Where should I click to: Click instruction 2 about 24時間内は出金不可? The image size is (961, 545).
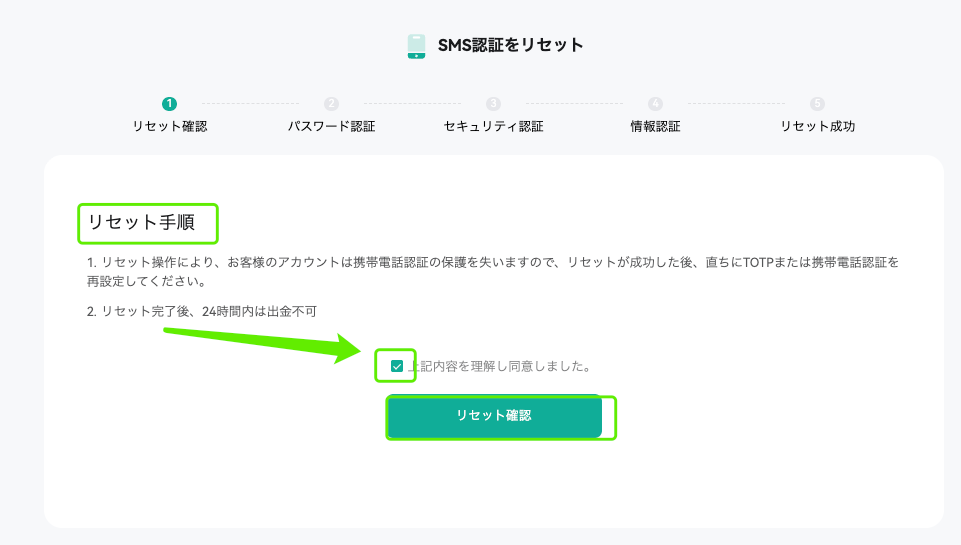pyautogui.click(x=202, y=311)
